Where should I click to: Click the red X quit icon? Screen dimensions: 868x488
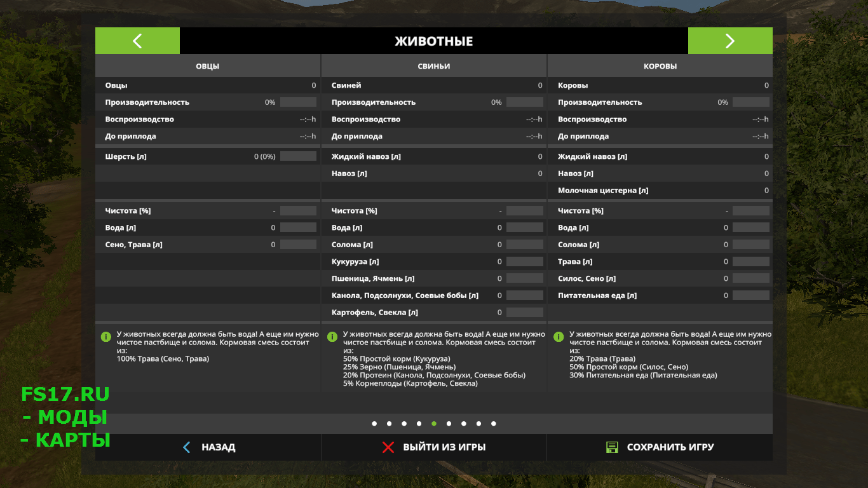pos(388,447)
